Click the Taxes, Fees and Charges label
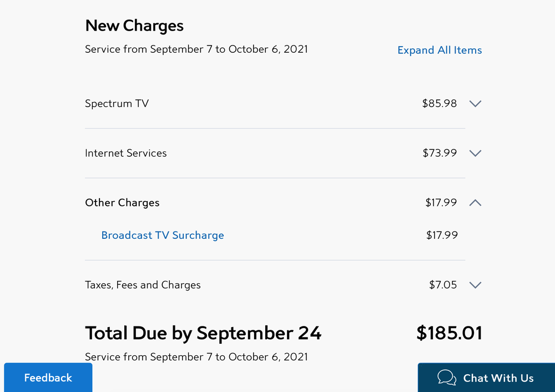 tap(143, 285)
